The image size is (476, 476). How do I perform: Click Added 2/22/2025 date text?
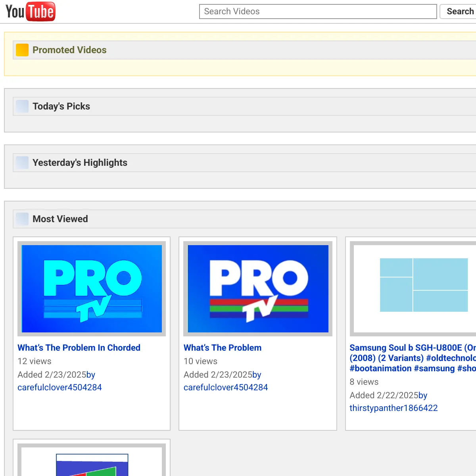(x=384, y=395)
